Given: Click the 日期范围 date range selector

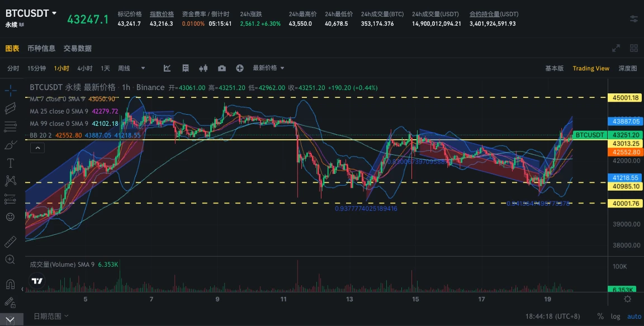Looking at the screenshot, I should coord(51,316).
